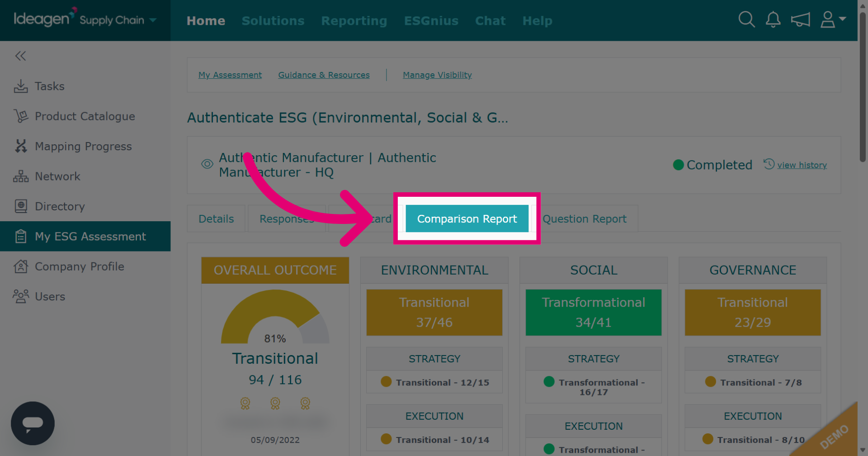Click the date 05/09/2022
Viewport: 868px width, 456px height.
coord(275,440)
